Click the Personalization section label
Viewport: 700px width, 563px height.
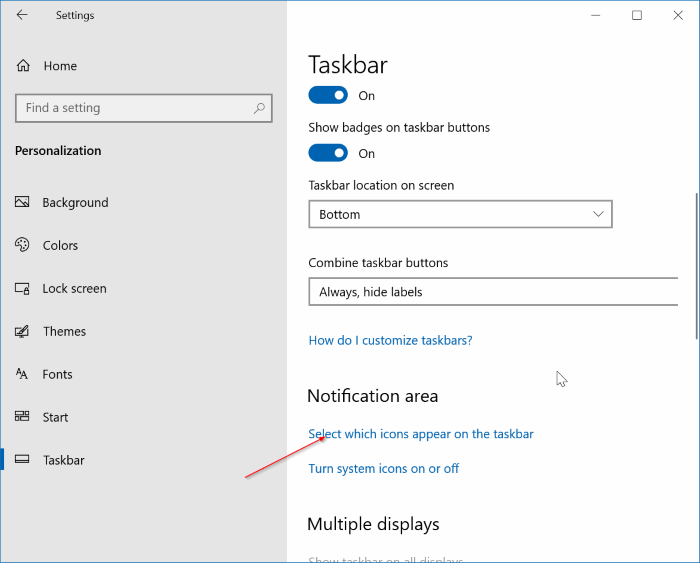tap(58, 151)
